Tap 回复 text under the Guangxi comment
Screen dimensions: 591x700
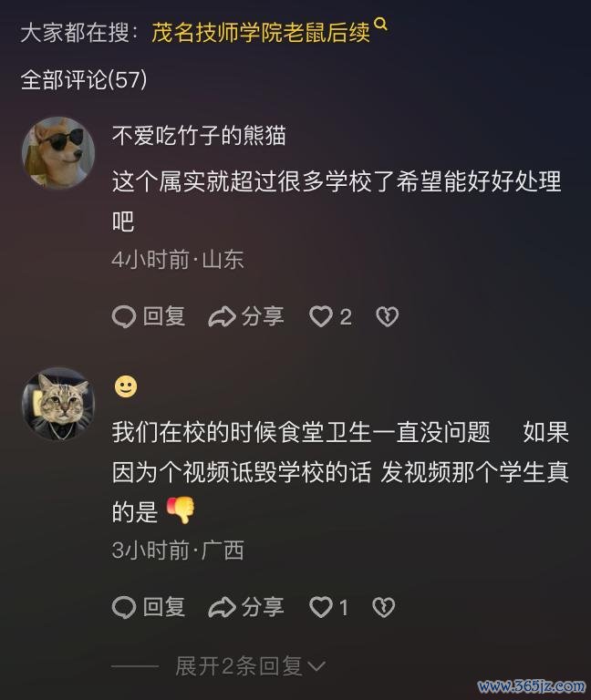point(163,607)
